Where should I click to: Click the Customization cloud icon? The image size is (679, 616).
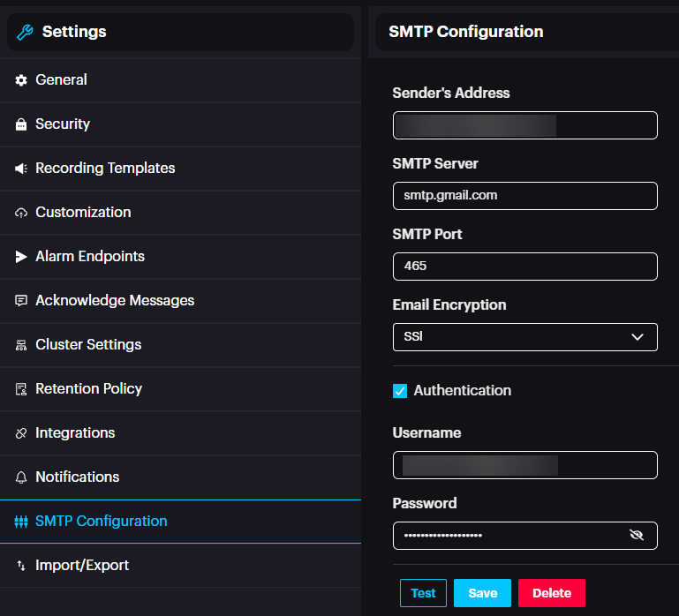pos(21,213)
